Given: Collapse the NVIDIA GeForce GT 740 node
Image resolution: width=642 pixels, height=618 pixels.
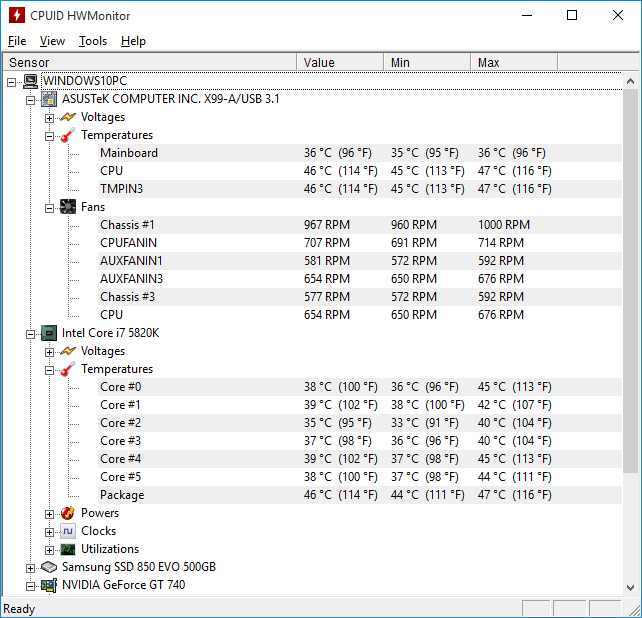Looking at the screenshot, I should (30, 586).
